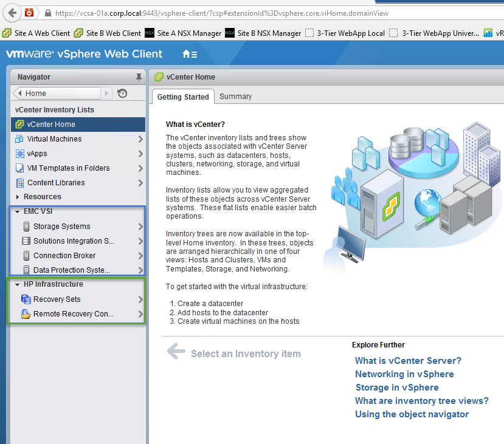The image size is (504, 444).
Task: Open Content Libraries chevron
Action: tap(140, 183)
